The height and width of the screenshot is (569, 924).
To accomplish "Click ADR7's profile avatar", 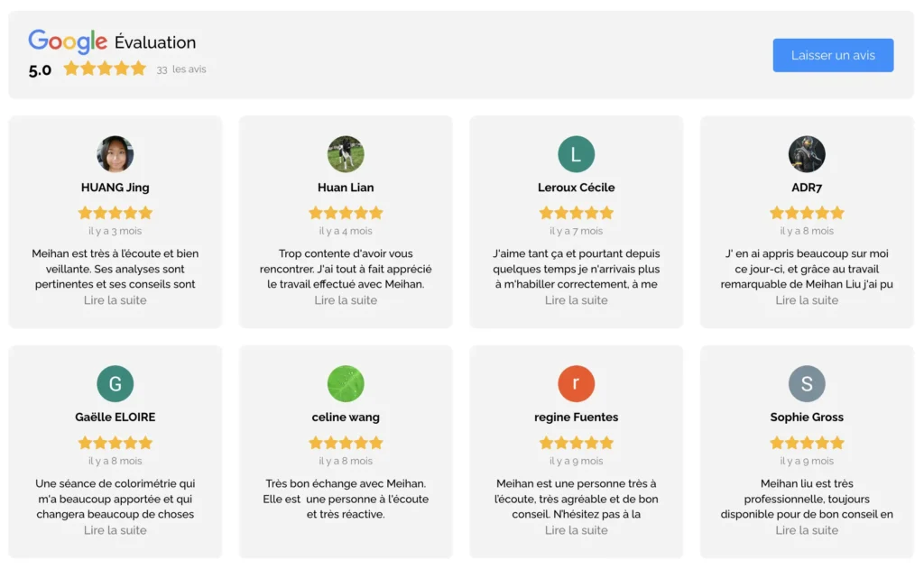I will point(807,154).
